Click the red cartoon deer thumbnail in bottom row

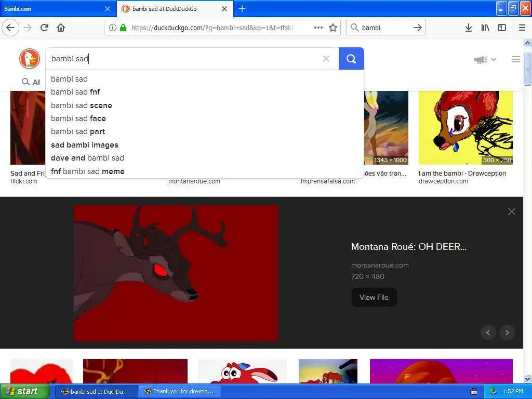(242, 371)
